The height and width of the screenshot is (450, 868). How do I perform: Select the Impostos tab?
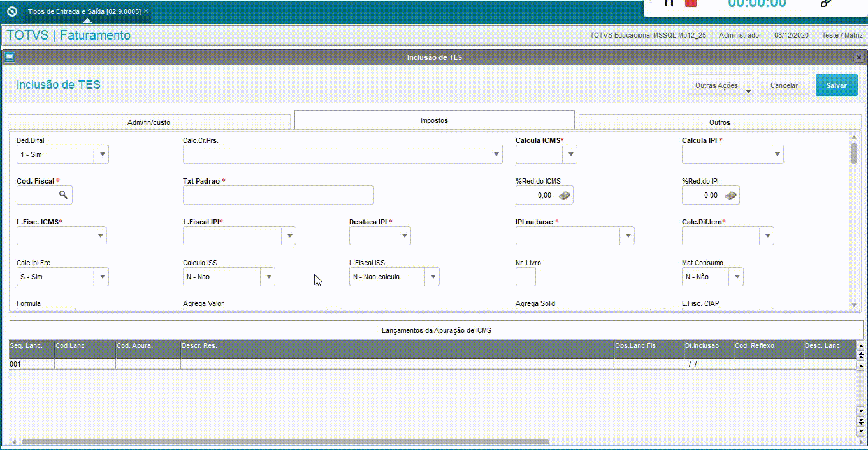point(434,120)
